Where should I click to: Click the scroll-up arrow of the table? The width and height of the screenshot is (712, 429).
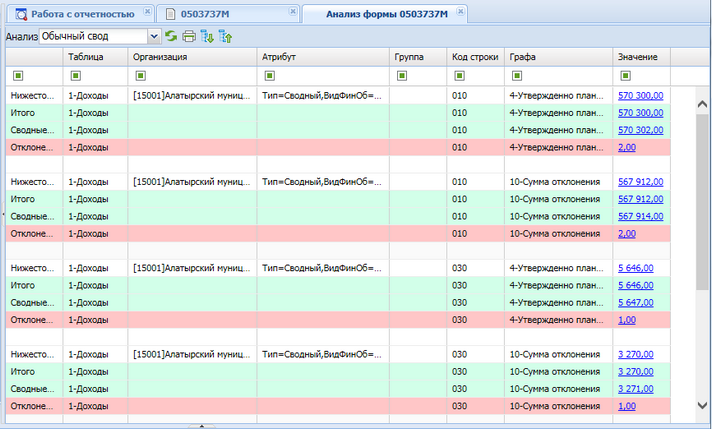point(702,104)
